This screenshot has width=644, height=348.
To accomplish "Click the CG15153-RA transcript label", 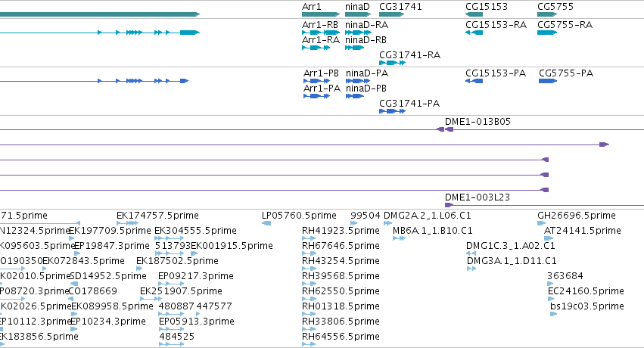I will pyautogui.click(x=496, y=25).
